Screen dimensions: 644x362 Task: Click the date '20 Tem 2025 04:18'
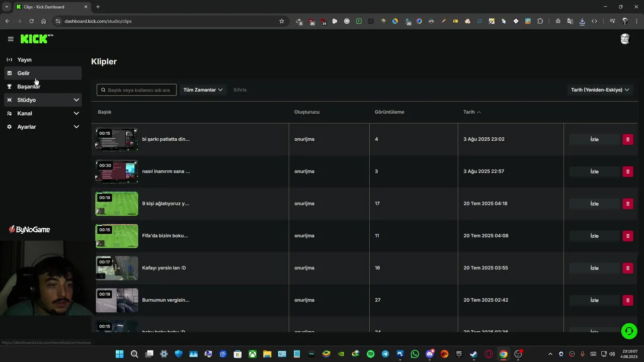pos(486,204)
